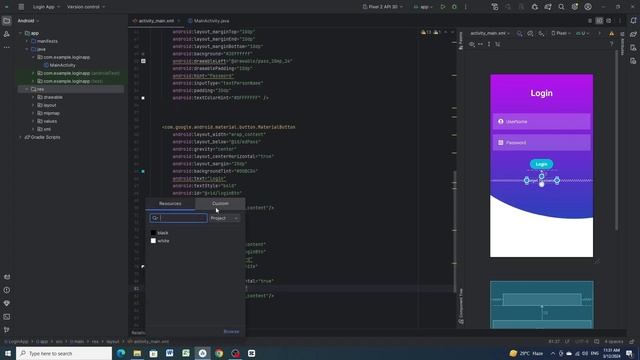This screenshot has width=640, height=360.
Task: Open activity_main.xml dropdown in design toolbar
Action: coord(490,33)
